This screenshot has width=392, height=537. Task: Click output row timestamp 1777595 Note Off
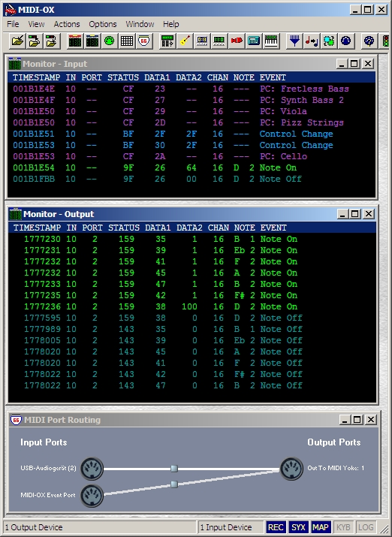click(x=192, y=318)
